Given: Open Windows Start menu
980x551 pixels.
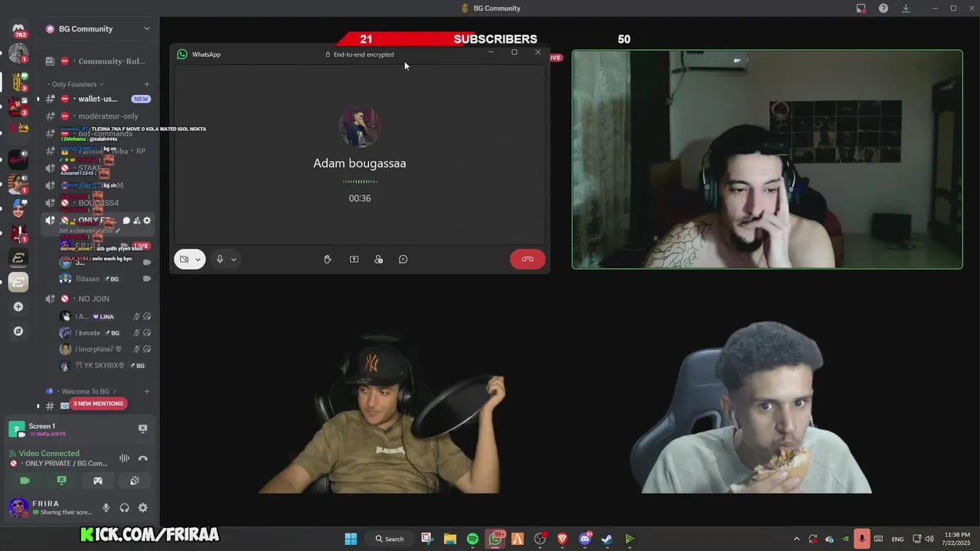Looking at the screenshot, I should tap(351, 539).
